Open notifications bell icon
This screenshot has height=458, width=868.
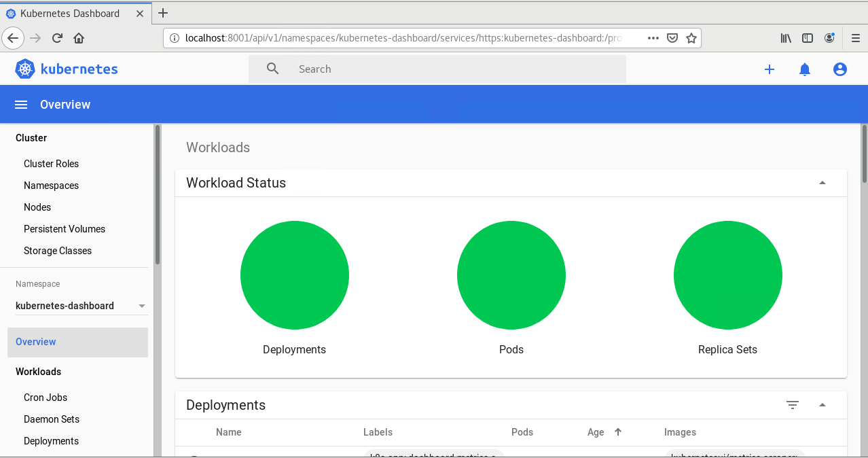(x=805, y=69)
